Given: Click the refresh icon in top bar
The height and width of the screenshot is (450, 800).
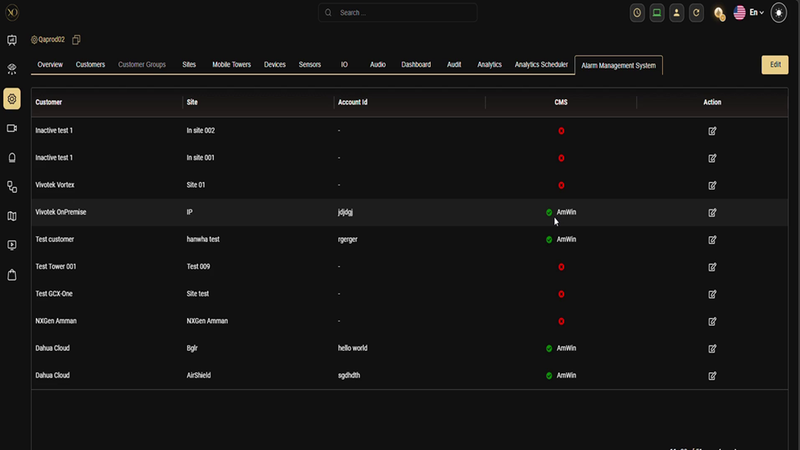Looking at the screenshot, I should (697, 13).
